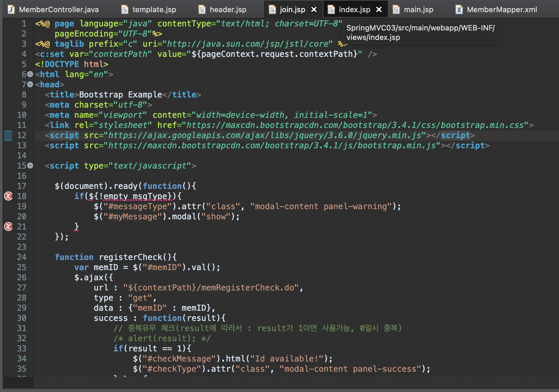Click the error marker on line 18
Screen dimensions: 559x392
(x=8, y=196)
